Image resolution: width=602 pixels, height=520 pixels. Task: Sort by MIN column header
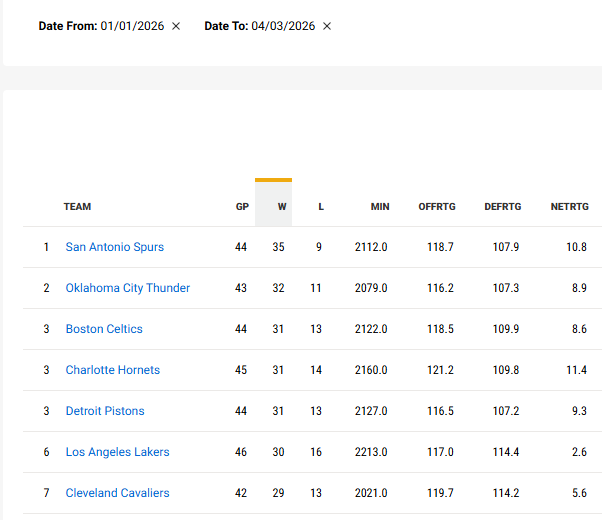point(380,207)
